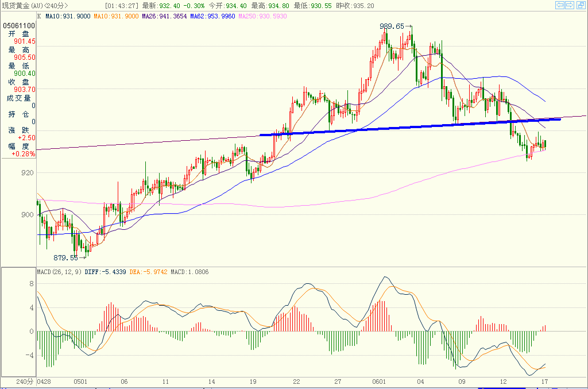Click the change percentage -0.30%
This screenshot has height=389, width=588.
(x=194, y=6)
